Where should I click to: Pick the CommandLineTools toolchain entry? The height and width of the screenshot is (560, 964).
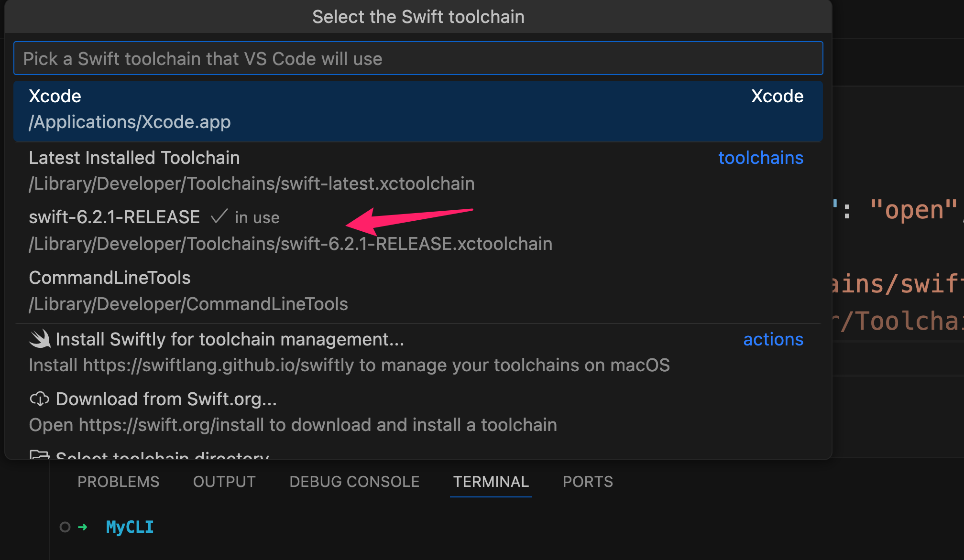point(110,278)
